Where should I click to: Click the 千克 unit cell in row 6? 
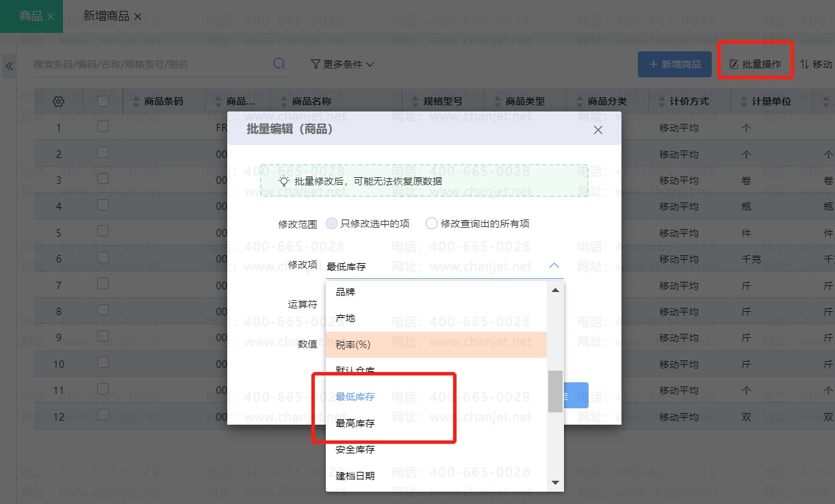tap(751, 259)
